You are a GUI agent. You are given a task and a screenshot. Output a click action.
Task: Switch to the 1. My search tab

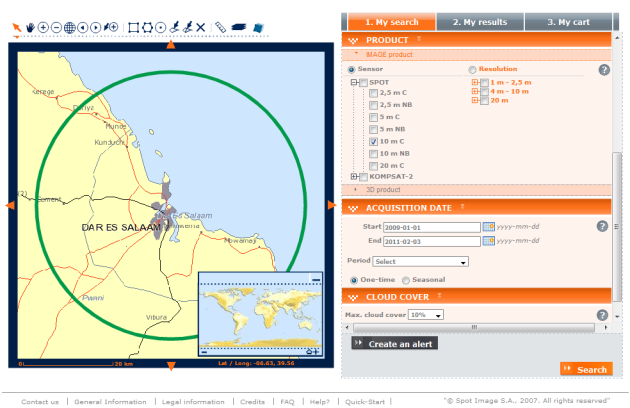(392, 22)
